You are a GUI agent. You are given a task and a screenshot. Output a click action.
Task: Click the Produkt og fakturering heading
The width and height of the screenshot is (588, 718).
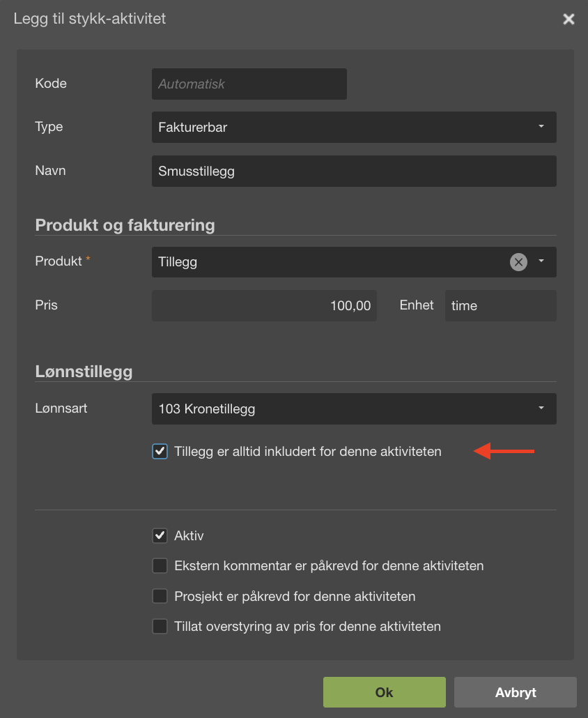(125, 225)
